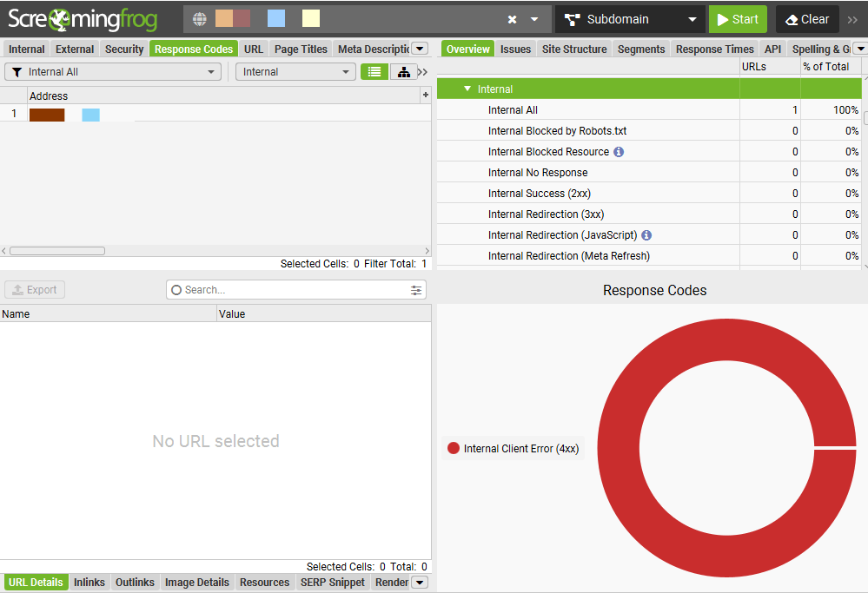Select the Internal Redirection (3xx) row
Viewport: 868px width, 593px height.
(x=649, y=214)
